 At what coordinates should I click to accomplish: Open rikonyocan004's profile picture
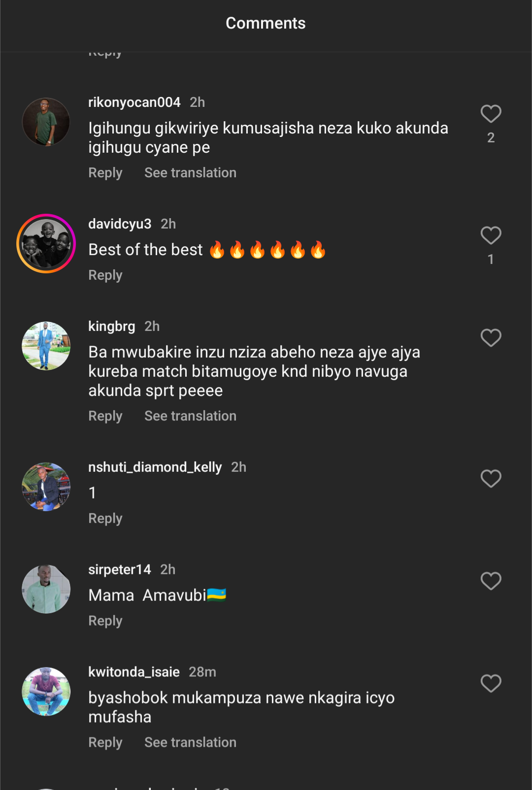(x=46, y=122)
